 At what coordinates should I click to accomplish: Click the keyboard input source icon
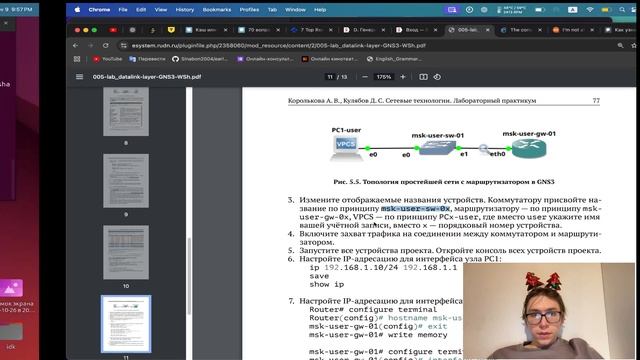pyautogui.click(x=573, y=9)
